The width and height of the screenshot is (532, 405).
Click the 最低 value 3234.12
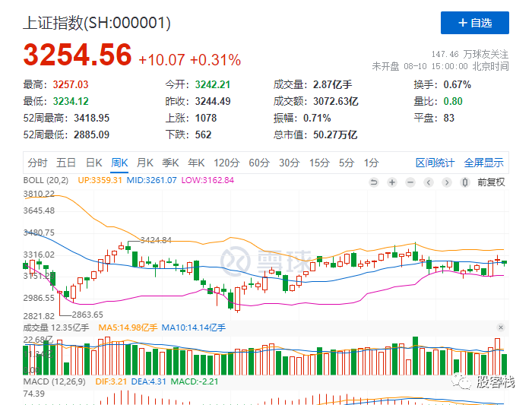coord(71,101)
